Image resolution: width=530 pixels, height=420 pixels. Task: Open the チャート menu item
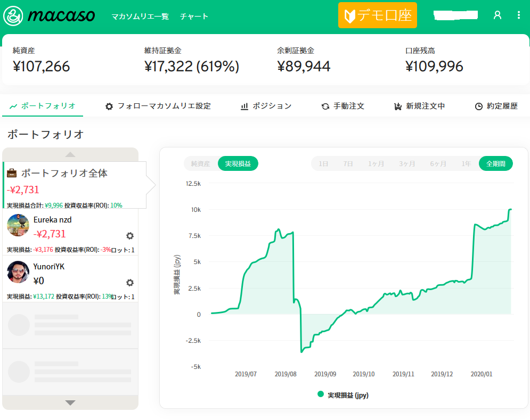194,17
